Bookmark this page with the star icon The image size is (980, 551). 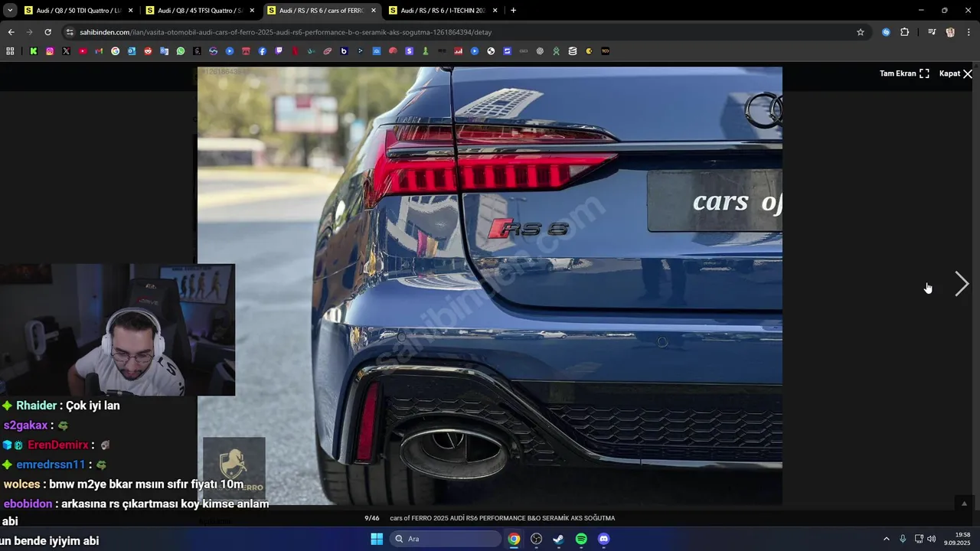coord(861,32)
